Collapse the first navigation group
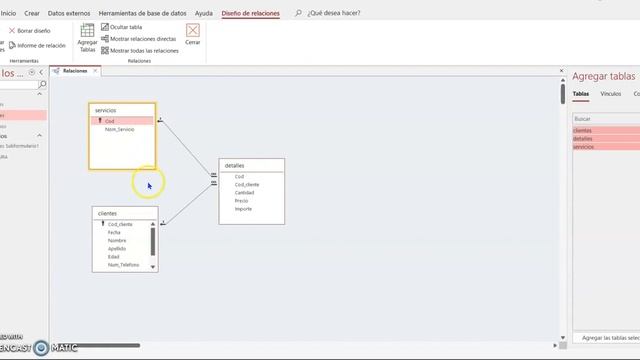The height and width of the screenshot is (360, 640). point(40,94)
